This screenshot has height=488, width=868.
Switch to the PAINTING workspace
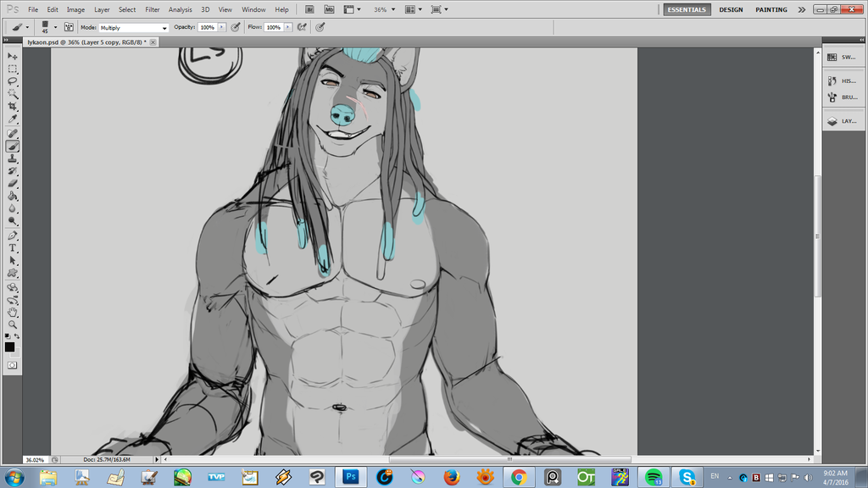point(771,9)
